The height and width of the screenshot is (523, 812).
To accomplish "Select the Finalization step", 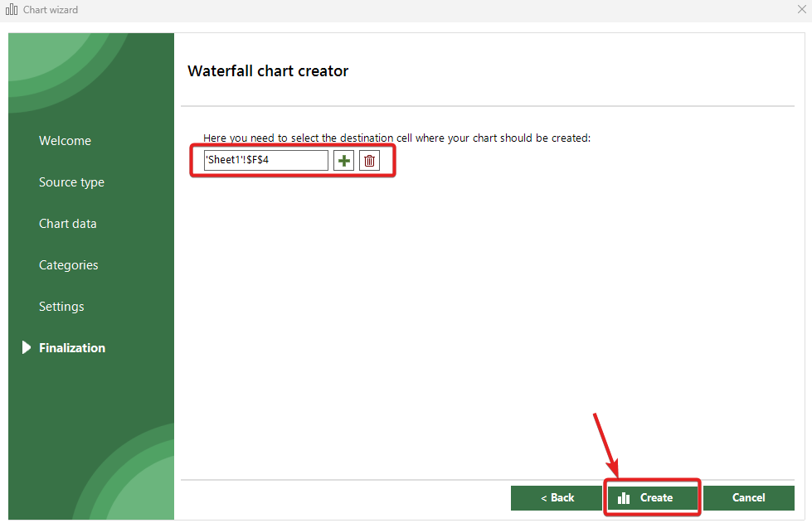I will (72, 348).
